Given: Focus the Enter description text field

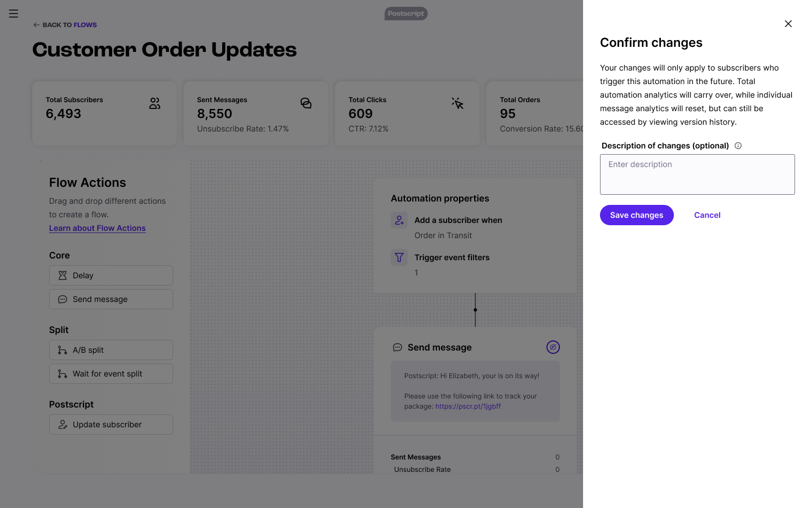Looking at the screenshot, I should (x=698, y=174).
